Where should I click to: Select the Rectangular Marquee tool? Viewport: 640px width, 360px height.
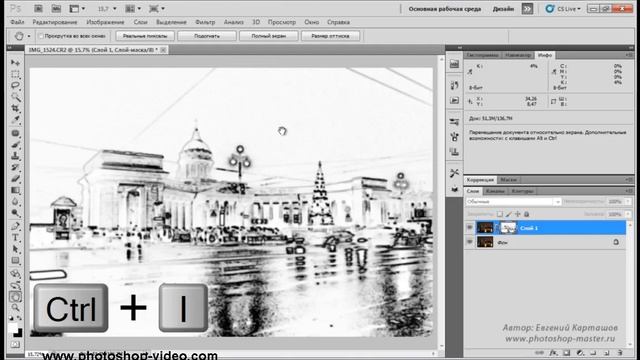tap(16, 74)
